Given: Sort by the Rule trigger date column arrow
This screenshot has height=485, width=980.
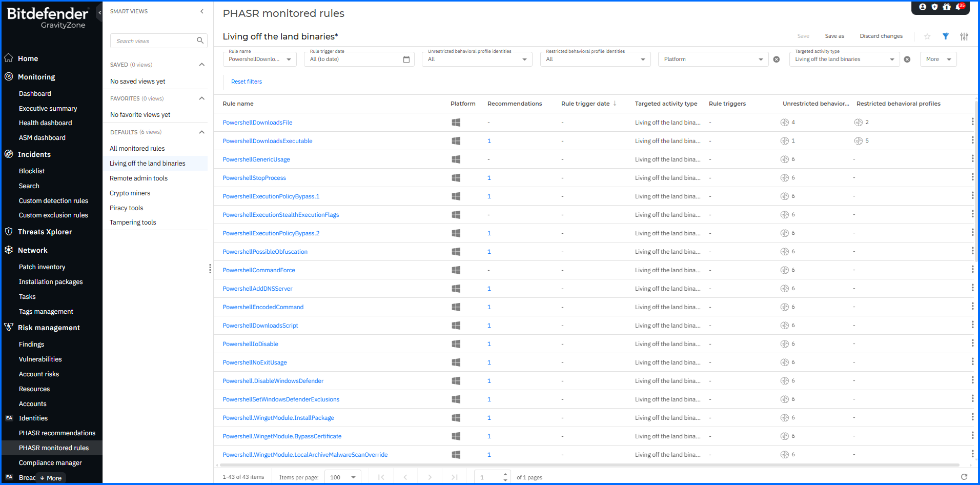Looking at the screenshot, I should coord(615,104).
